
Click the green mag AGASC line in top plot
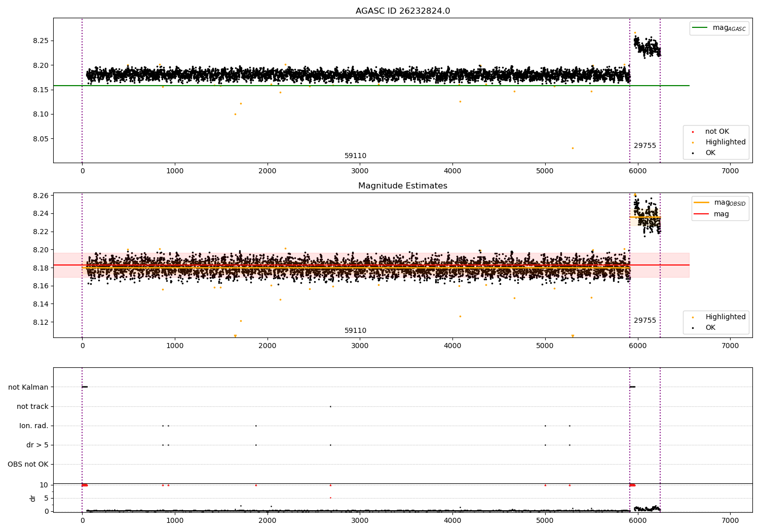[371, 86]
